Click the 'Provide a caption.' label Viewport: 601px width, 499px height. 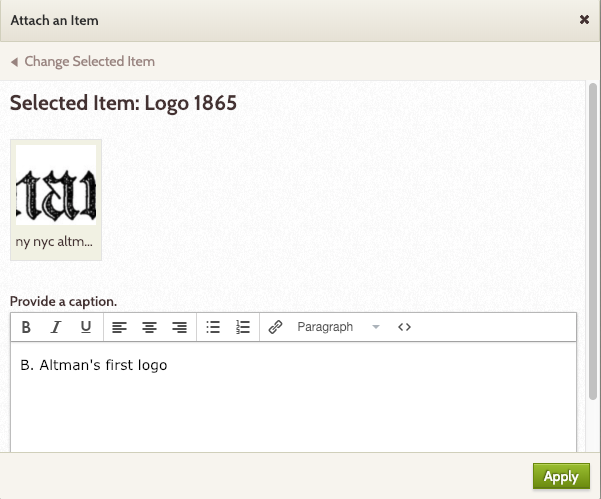pos(63,302)
